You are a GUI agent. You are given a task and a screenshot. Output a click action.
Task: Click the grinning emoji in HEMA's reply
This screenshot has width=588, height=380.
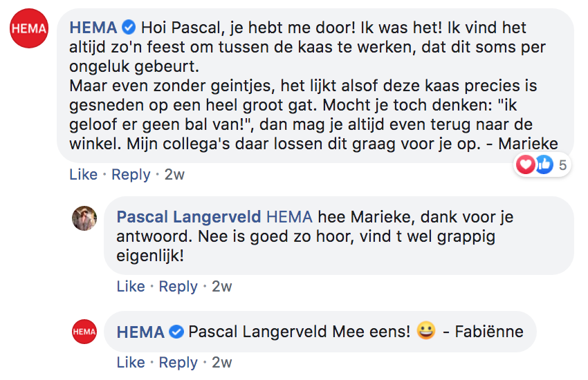coord(426,332)
